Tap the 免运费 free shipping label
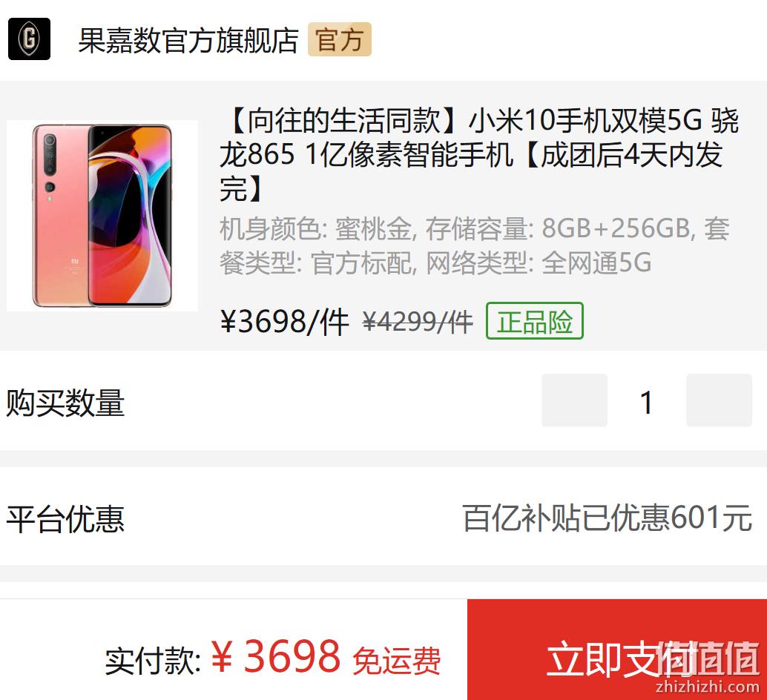Screen dimensions: 767x700 coord(397,661)
